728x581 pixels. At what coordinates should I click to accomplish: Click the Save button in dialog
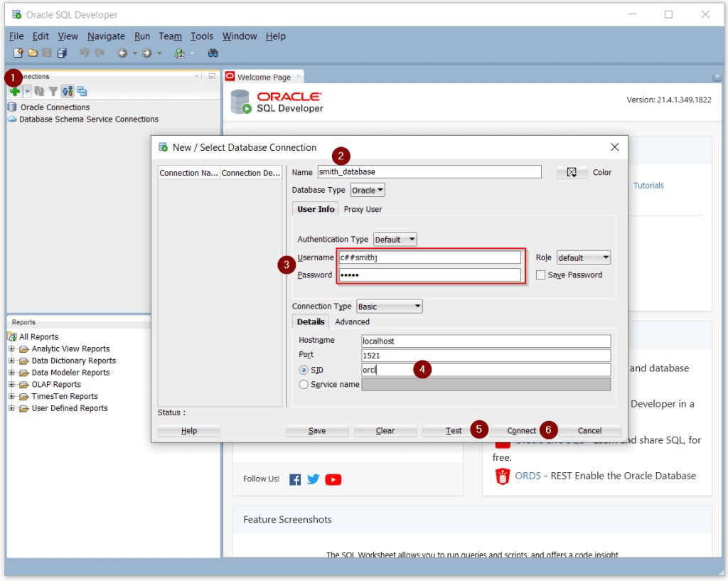coord(317,431)
